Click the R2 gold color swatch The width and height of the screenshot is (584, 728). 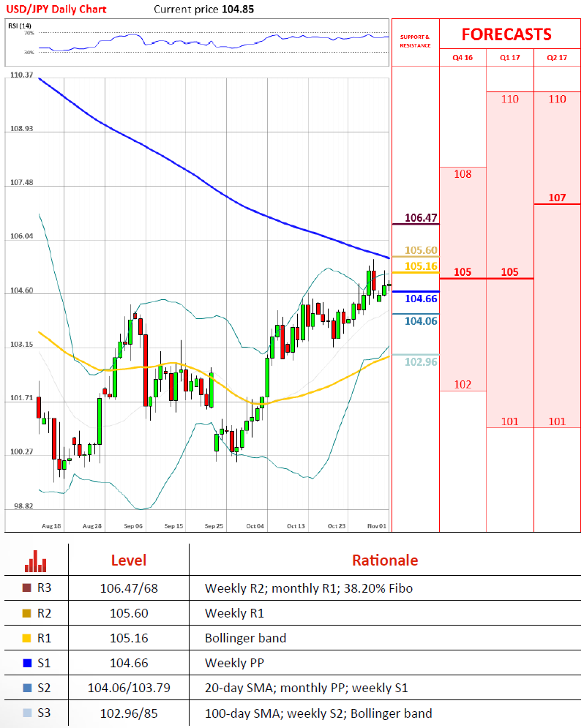coord(27,613)
